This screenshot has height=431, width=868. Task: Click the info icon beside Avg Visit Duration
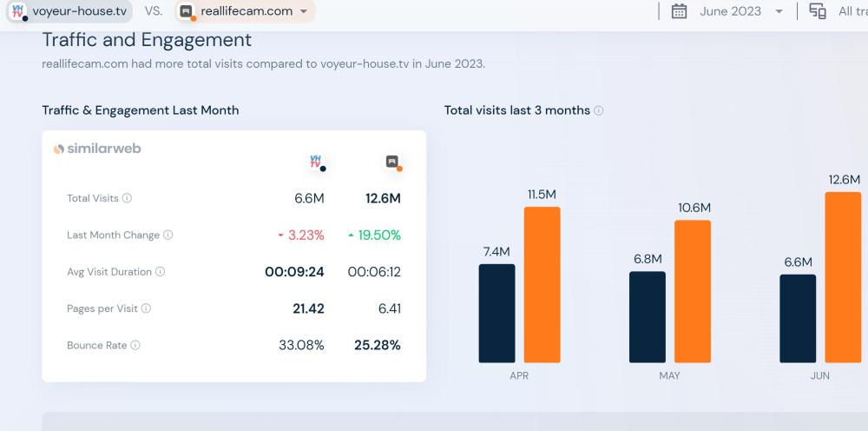(x=161, y=272)
